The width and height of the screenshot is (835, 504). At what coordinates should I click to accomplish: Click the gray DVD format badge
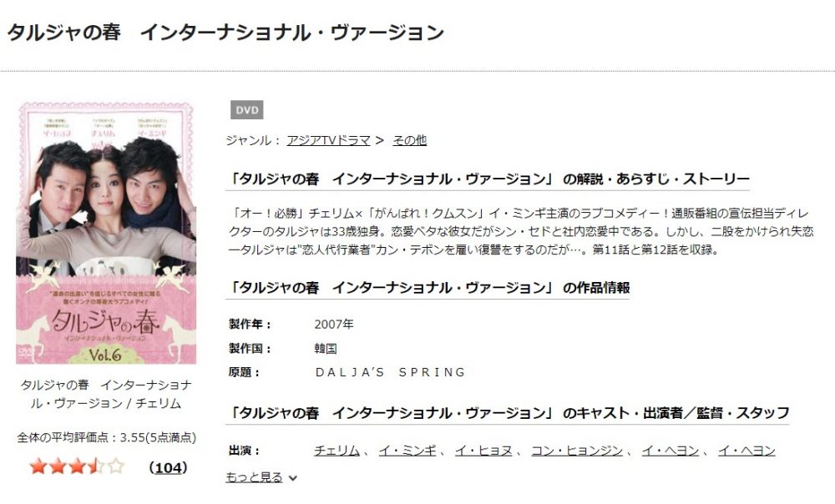246,110
